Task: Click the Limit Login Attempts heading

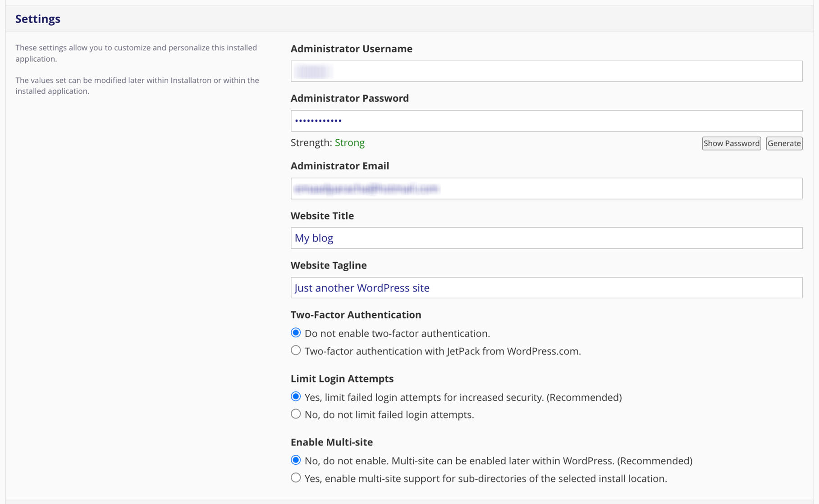Action: 342,379
